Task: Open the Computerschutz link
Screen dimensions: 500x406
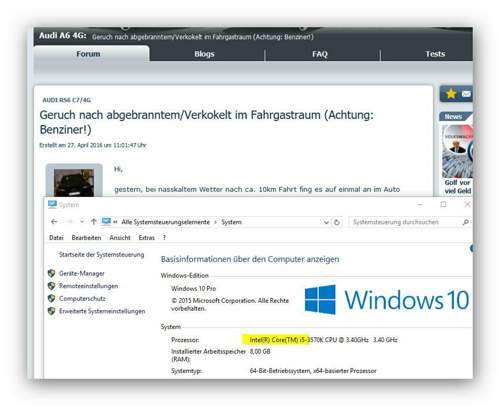Action: pyautogui.click(x=82, y=299)
